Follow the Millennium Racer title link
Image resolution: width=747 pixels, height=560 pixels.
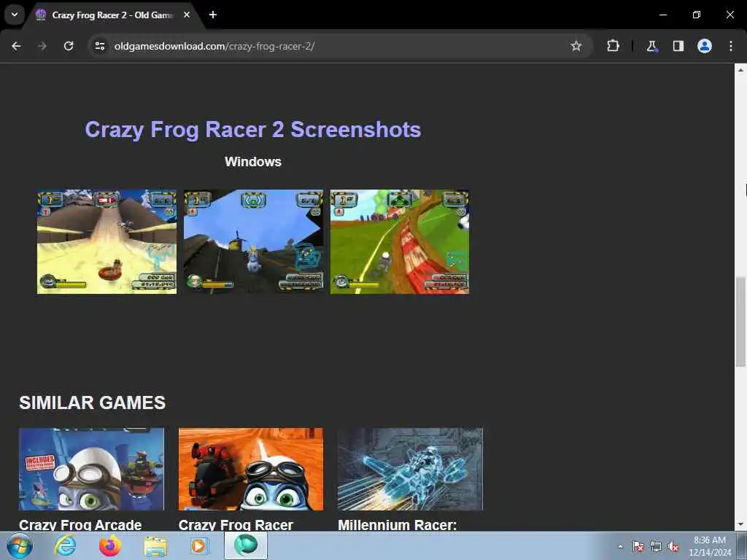[398, 525]
